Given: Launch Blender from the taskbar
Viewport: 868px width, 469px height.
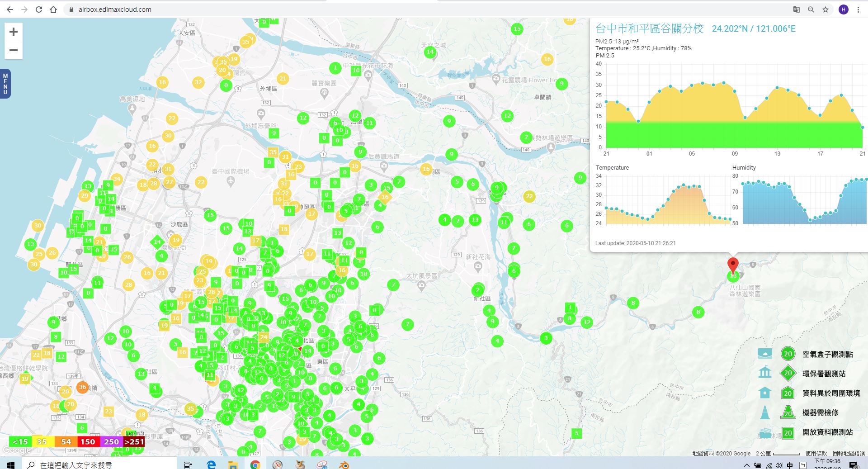Looking at the screenshot, I should click(344, 464).
